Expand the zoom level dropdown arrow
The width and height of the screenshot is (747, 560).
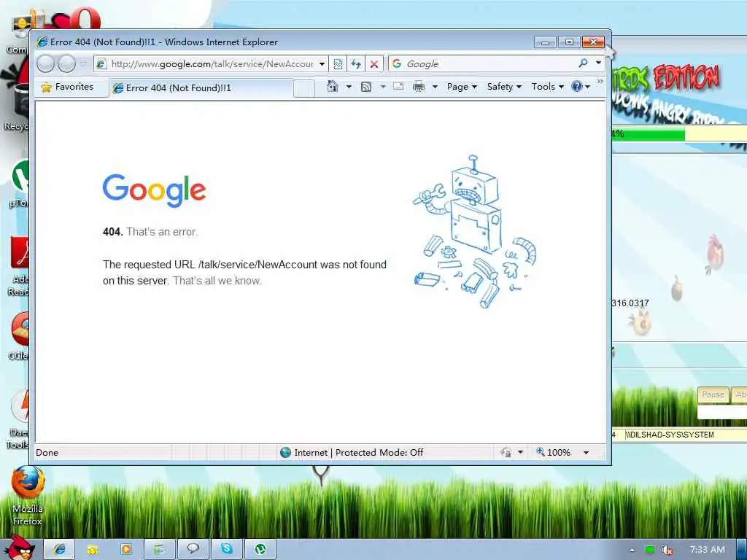tap(586, 452)
